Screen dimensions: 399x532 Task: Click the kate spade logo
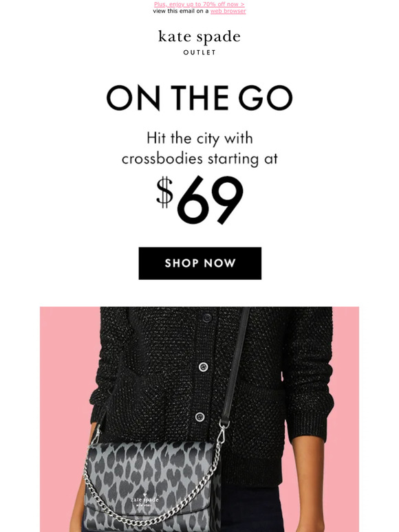pyautogui.click(x=199, y=36)
